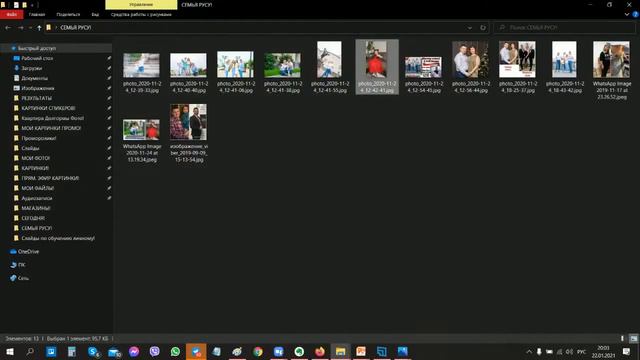Open Zoom from the taskbar
640x360 pixels.
tap(278, 351)
